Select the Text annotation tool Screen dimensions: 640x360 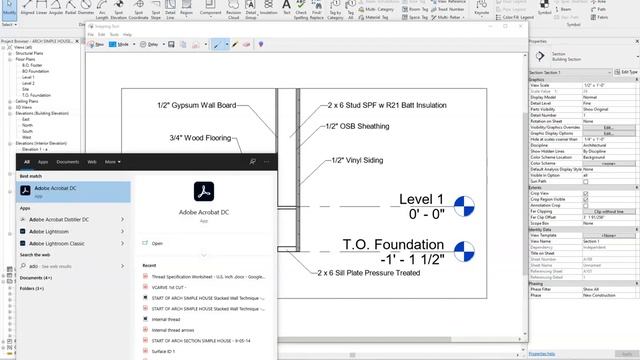287,7
